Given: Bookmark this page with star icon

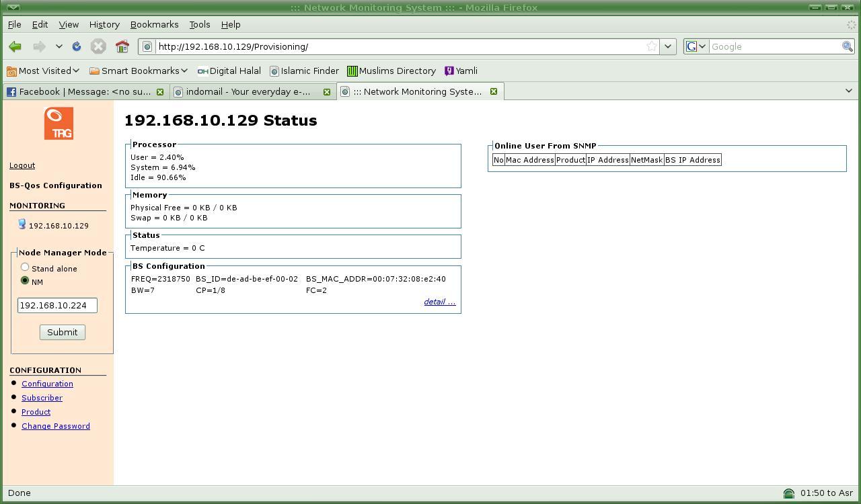Looking at the screenshot, I should point(651,46).
